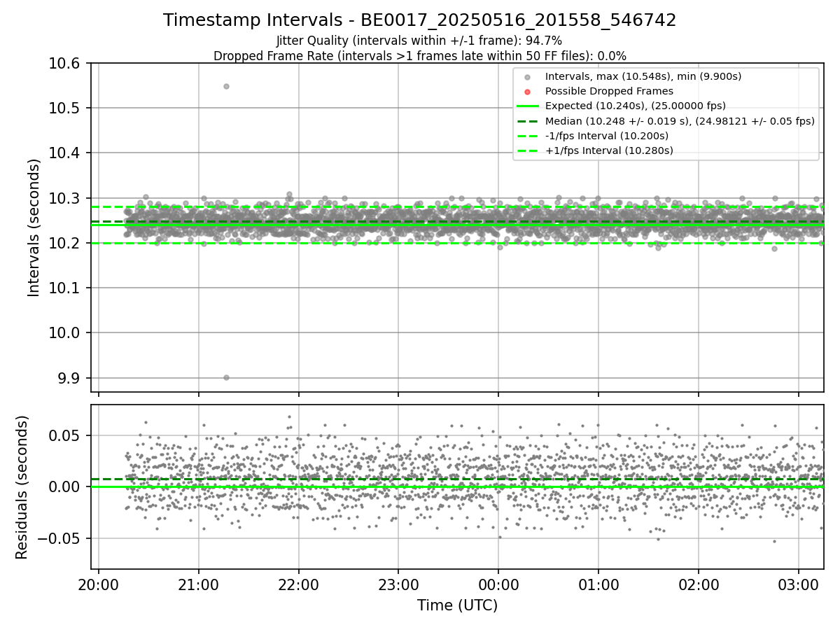The image size is (840, 630).
Task: Click legend entry 'Expected (10.240s), (25.00000 fps)'
Action: click(636, 106)
